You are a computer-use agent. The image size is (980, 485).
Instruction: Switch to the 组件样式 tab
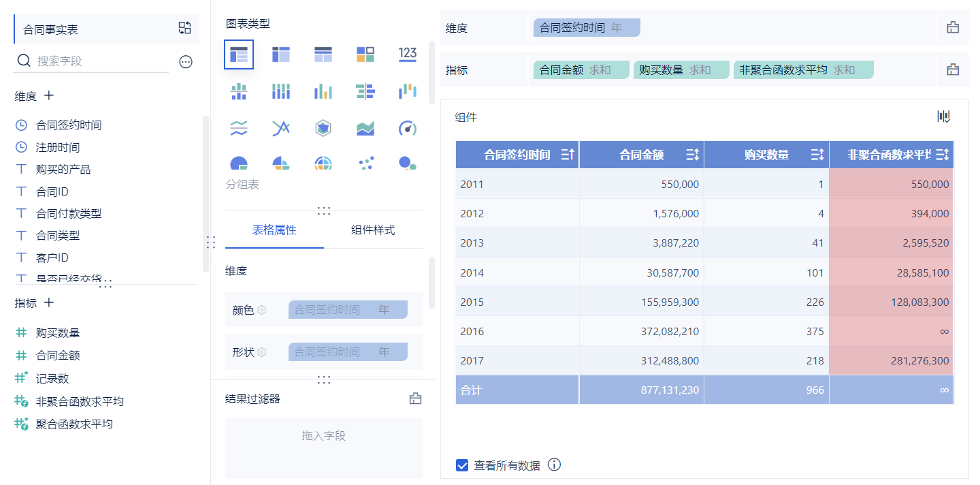[x=373, y=230]
